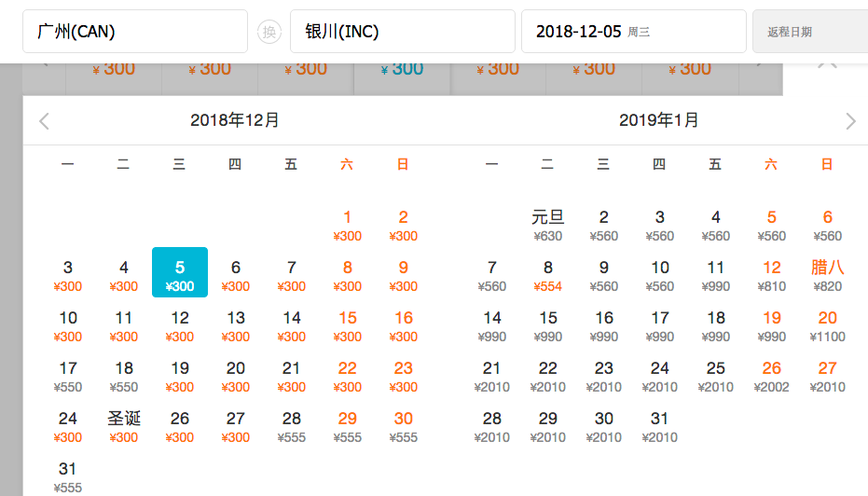This screenshot has width=868, height=496.
Task: Select December 25 Christmas (圣诞) date
Action: 124,423
